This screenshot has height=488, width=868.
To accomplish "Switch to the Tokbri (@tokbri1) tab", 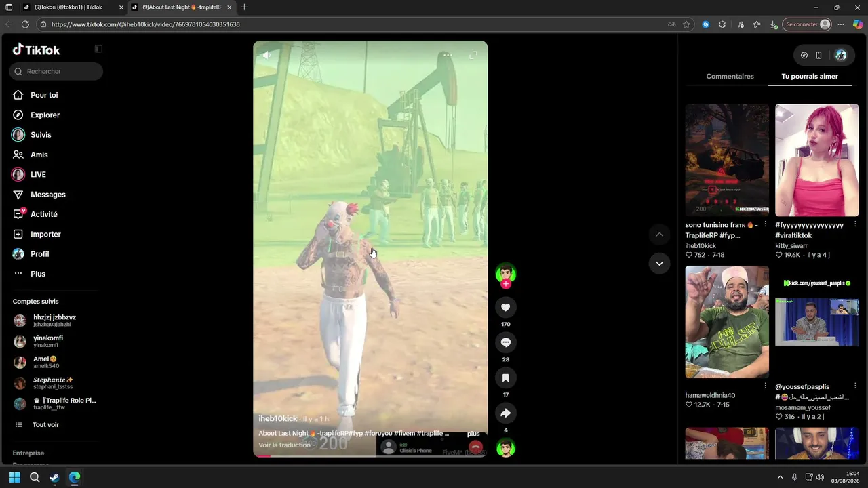I will [x=73, y=7].
